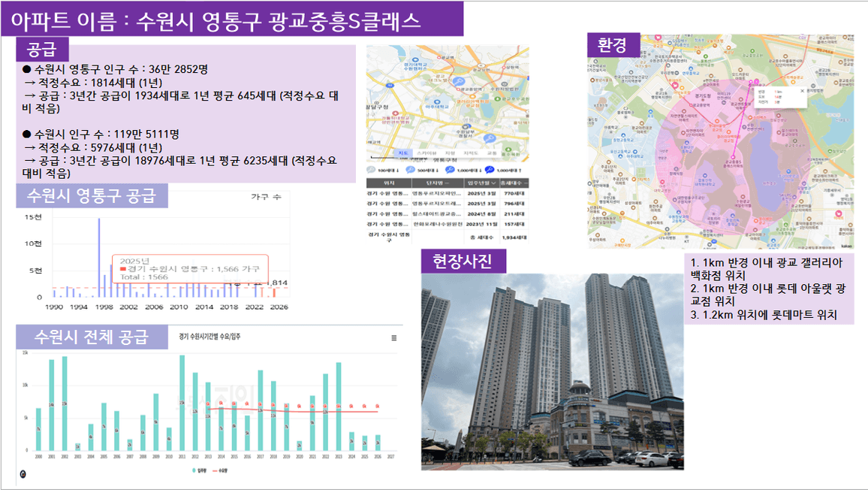
Task: Click the 500세대 legend bubble icon
Action: click(x=410, y=170)
